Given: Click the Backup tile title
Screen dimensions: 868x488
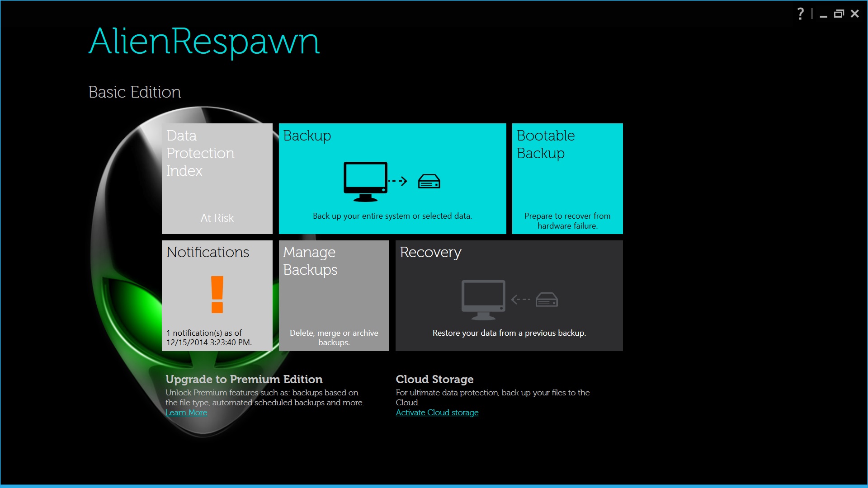Looking at the screenshot, I should tap(307, 136).
